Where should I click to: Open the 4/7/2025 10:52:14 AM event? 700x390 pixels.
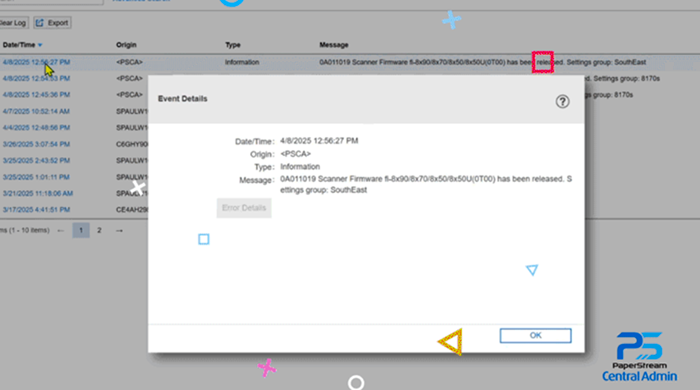tap(36, 111)
